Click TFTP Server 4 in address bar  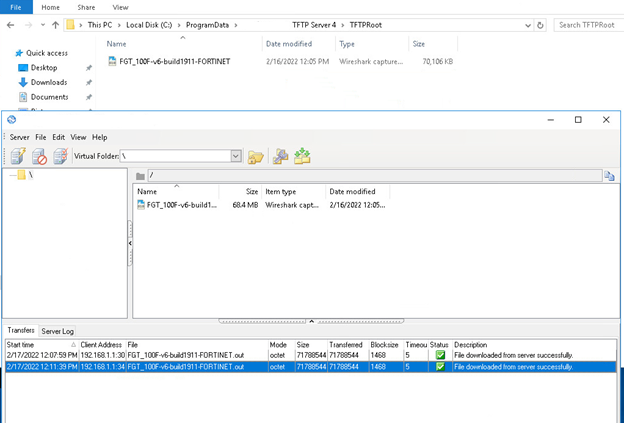[x=314, y=25]
